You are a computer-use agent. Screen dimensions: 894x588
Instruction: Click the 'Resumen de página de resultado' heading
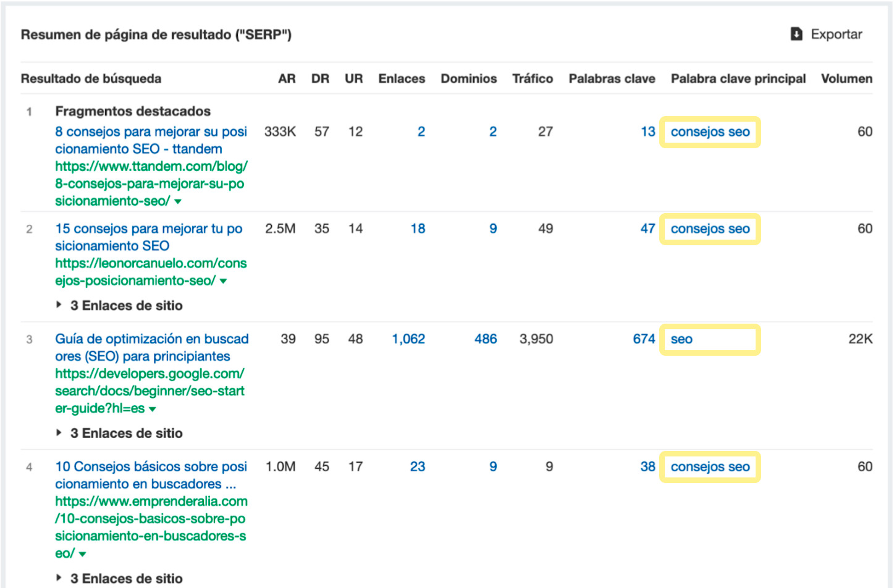coord(156,35)
